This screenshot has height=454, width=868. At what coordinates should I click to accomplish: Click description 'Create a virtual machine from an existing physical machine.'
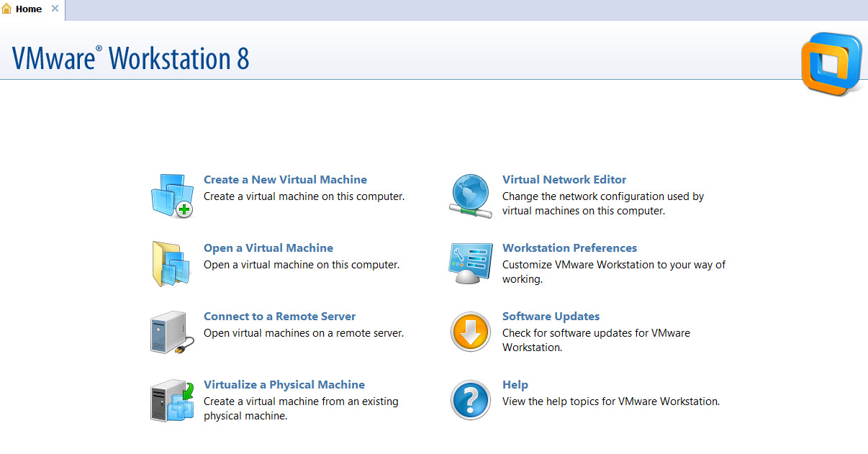point(301,409)
